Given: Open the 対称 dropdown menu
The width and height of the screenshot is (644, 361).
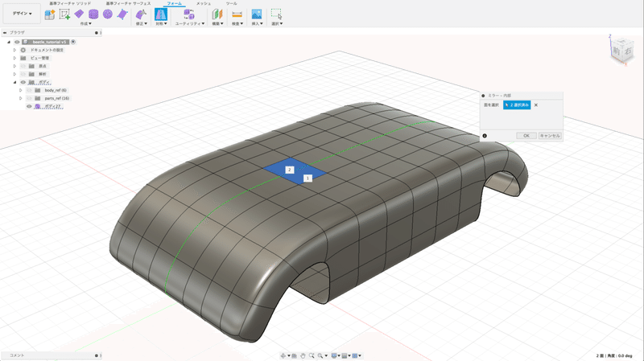Looking at the screenshot, I should [161, 24].
